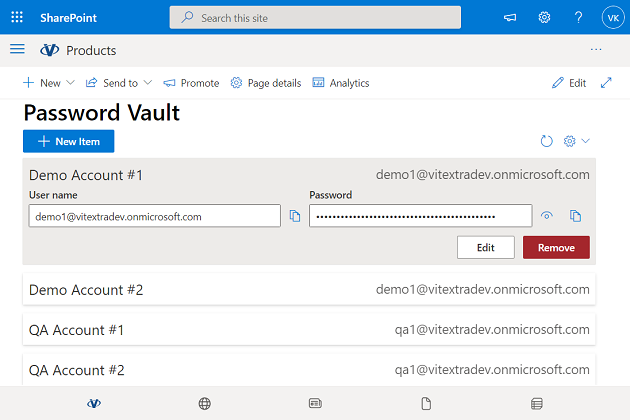Click the User name input field
Screen dimensions: 630x420
(x=155, y=216)
